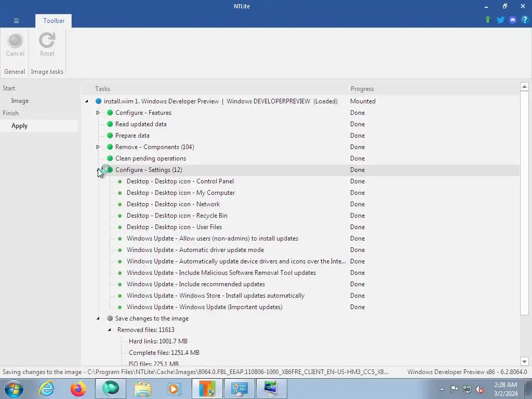532x399 pixels.
Task: Click the Tasks column header
Action: click(x=102, y=88)
